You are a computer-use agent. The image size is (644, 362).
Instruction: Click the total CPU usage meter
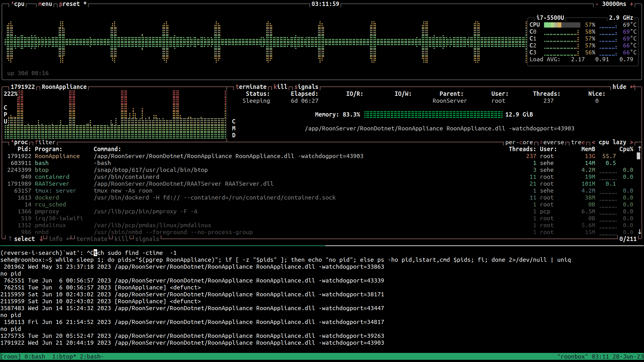pyautogui.click(x=562, y=25)
